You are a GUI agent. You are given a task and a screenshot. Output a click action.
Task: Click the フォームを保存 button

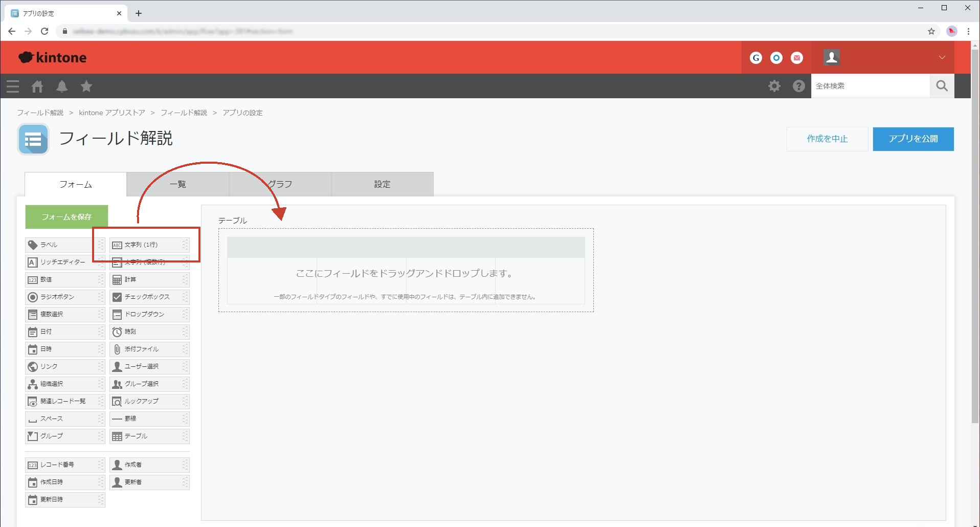coord(66,217)
